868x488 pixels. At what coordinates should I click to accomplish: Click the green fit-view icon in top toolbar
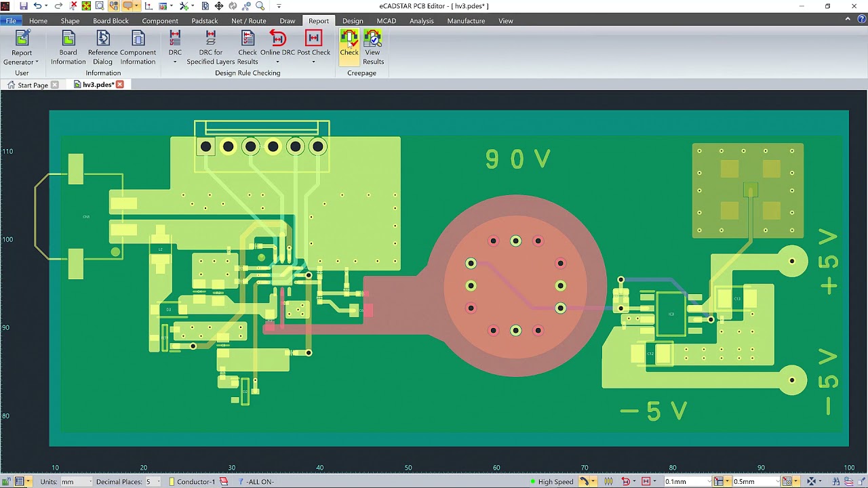tap(86, 6)
